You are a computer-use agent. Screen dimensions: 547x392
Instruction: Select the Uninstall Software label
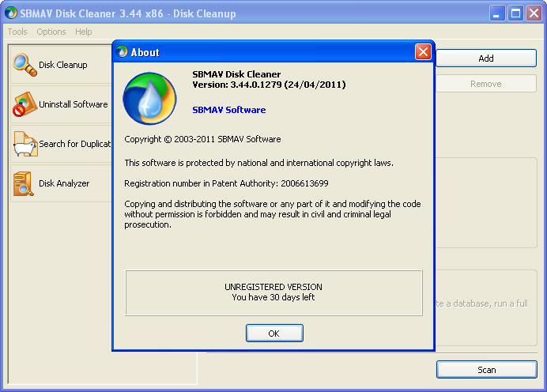pyautogui.click(x=74, y=104)
